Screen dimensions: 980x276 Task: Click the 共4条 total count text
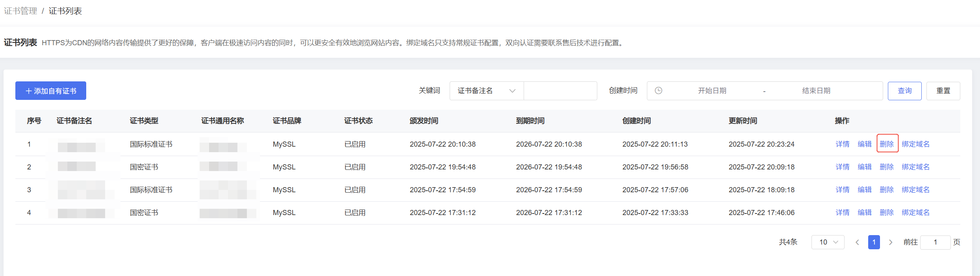click(788, 242)
